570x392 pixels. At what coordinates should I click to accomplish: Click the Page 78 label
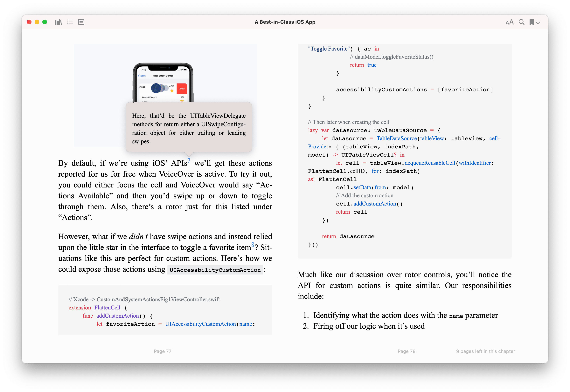click(x=406, y=351)
